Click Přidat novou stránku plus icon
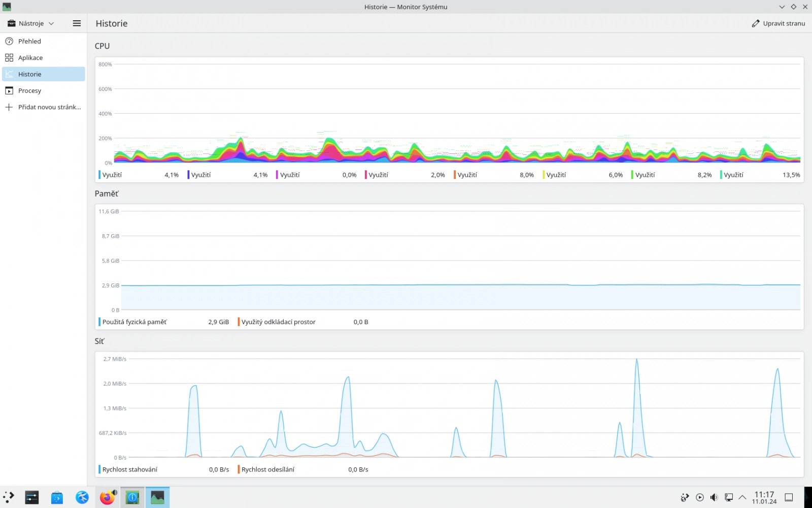The height and width of the screenshot is (508, 812). pyautogui.click(x=9, y=107)
